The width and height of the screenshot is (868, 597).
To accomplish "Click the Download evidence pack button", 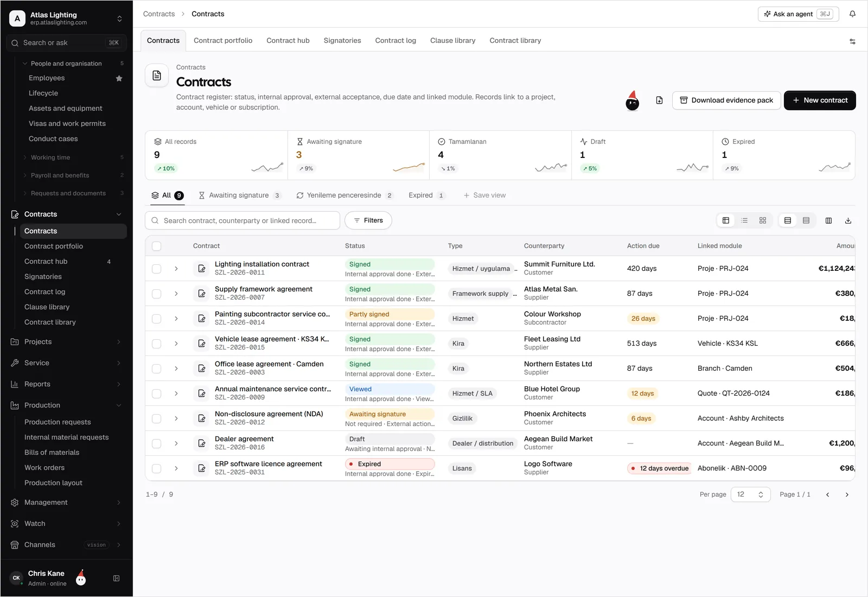I will [x=726, y=100].
